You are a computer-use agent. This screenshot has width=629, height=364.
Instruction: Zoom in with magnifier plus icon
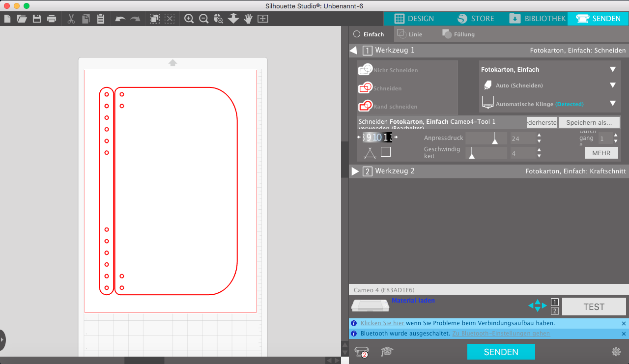[x=189, y=19]
